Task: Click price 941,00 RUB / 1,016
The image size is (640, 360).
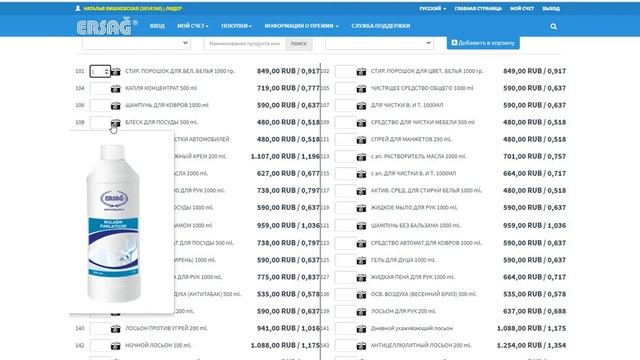Action: coord(289,329)
